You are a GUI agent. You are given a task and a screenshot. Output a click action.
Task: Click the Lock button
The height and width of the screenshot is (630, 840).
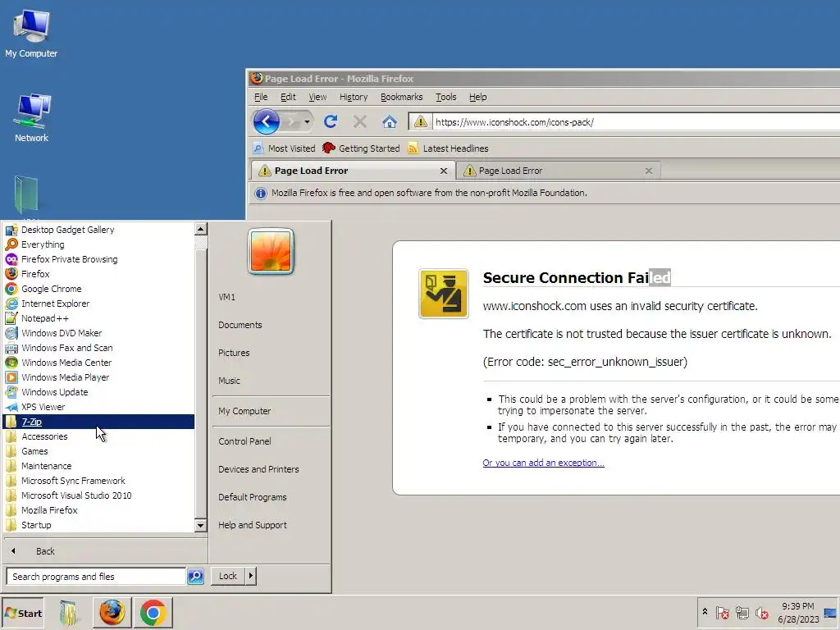click(228, 576)
